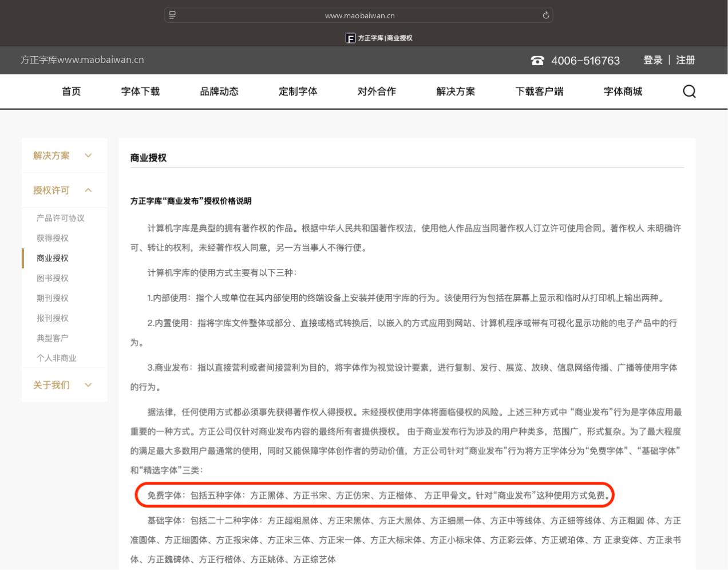Expand the 关于我们 sidebar chevron
Image resolution: width=728 pixels, height=571 pixels.
88,385
